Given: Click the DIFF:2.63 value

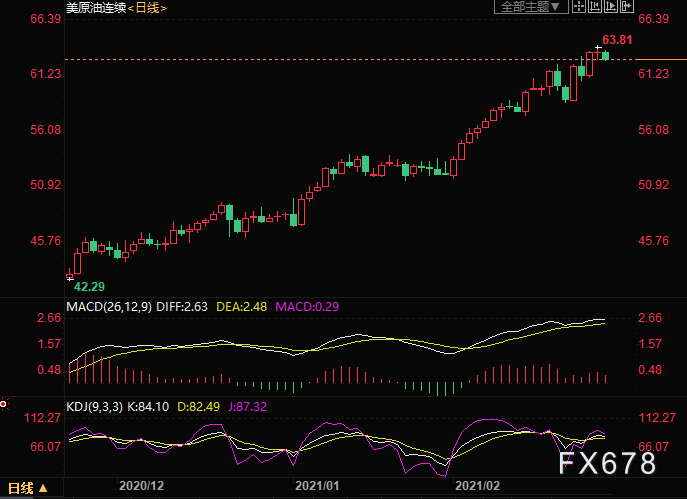Looking at the screenshot, I should [x=182, y=306].
